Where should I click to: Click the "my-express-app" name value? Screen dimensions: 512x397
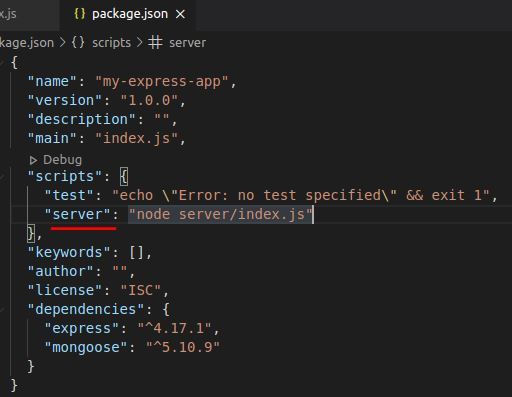point(162,82)
